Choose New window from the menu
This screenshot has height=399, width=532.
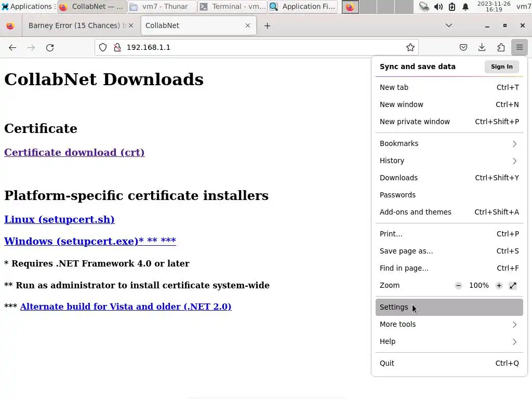click(x=449, y=104)
